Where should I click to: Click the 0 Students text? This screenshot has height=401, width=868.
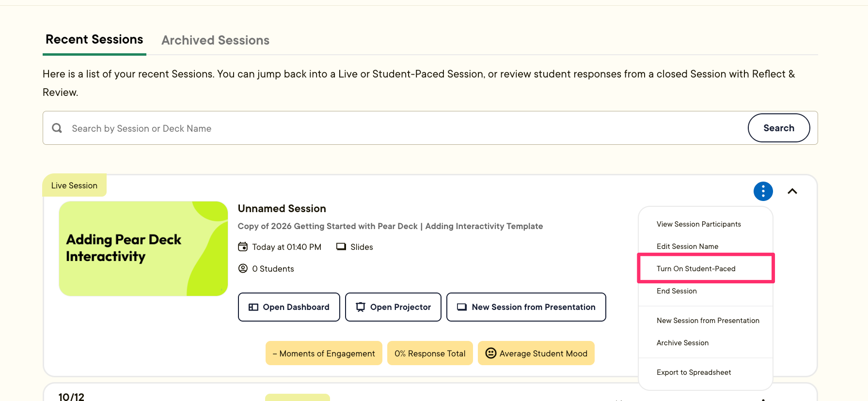point(273,269)
